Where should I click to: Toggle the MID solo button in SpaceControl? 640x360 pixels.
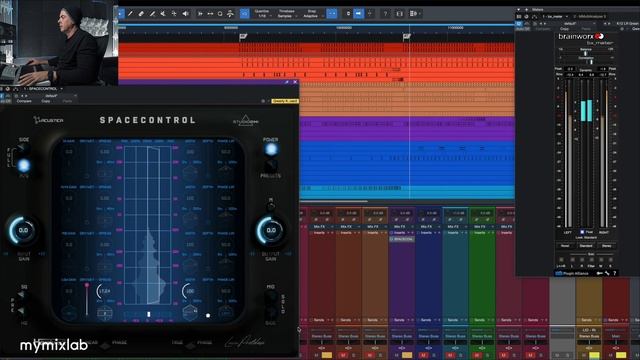click(271, 297)
